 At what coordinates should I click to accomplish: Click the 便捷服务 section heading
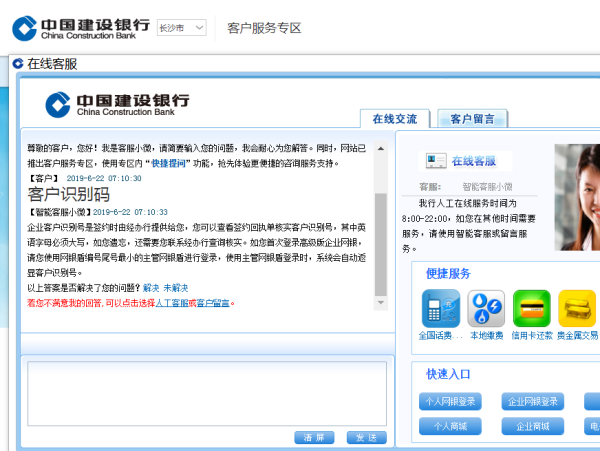[x=448, y=274]
